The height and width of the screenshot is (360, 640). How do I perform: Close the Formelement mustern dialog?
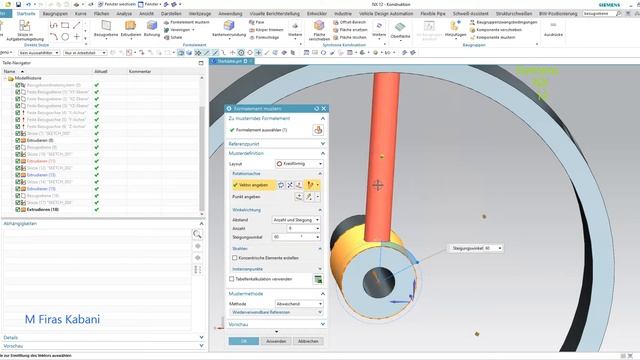tap(324, 109)
